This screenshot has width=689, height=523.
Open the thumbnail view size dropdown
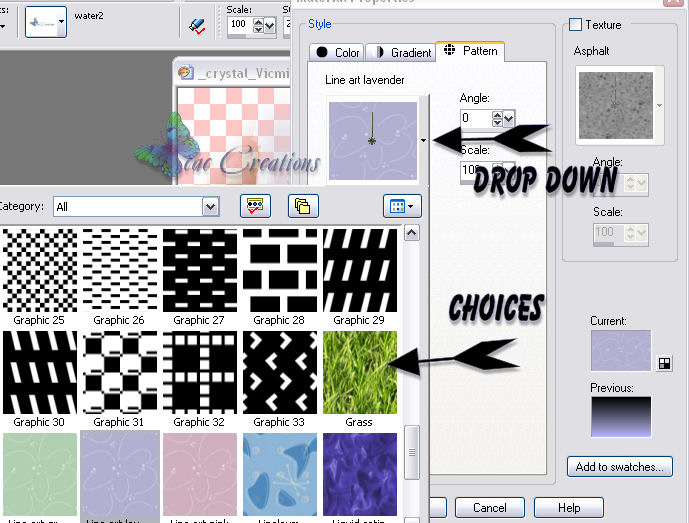402,206
